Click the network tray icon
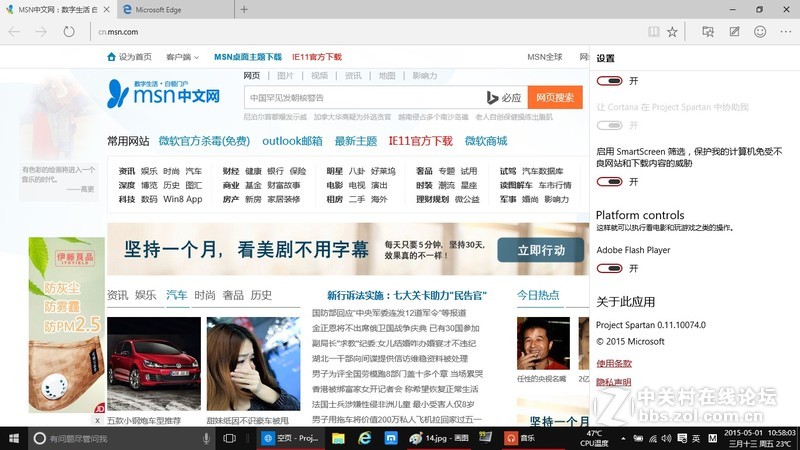Viewport: 800px width, 450px height. [x=653, y=438]
